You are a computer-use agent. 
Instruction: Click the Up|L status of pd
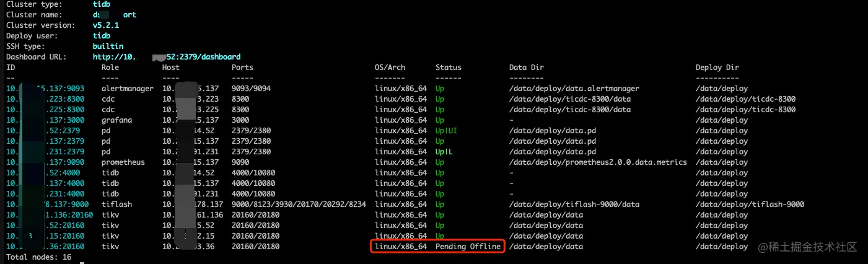coord(444,152)
